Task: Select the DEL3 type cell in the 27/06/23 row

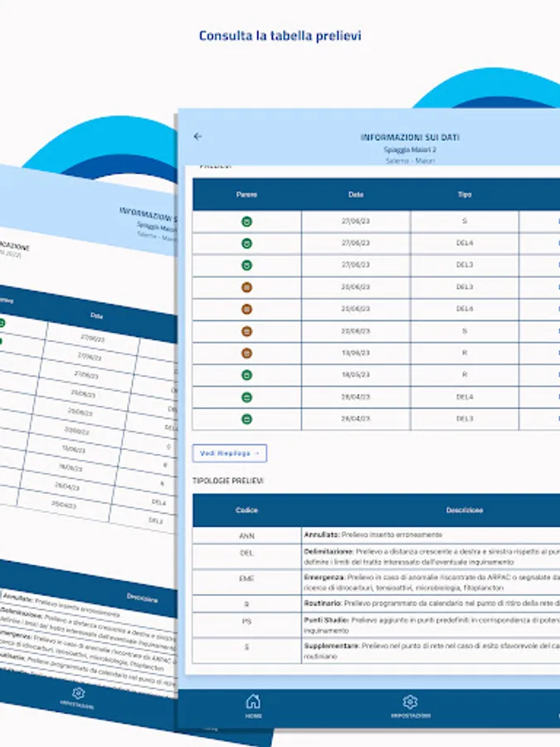Action: 465,265
